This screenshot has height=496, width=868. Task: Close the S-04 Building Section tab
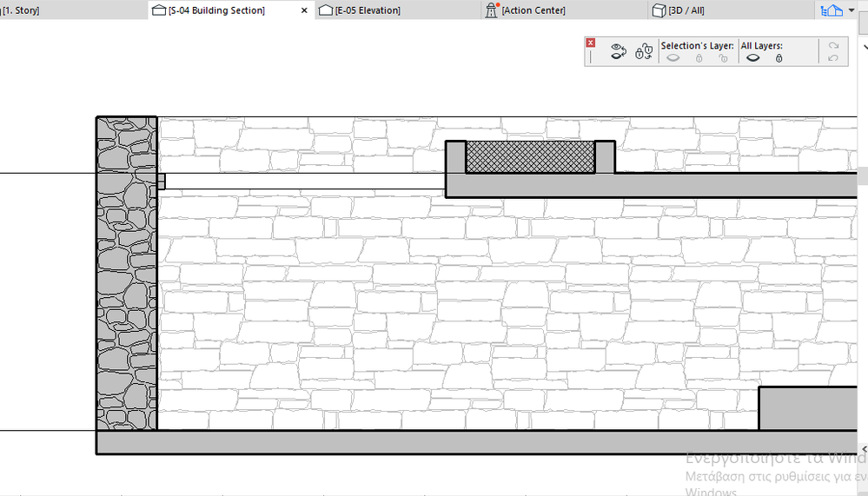pos(304,10)
